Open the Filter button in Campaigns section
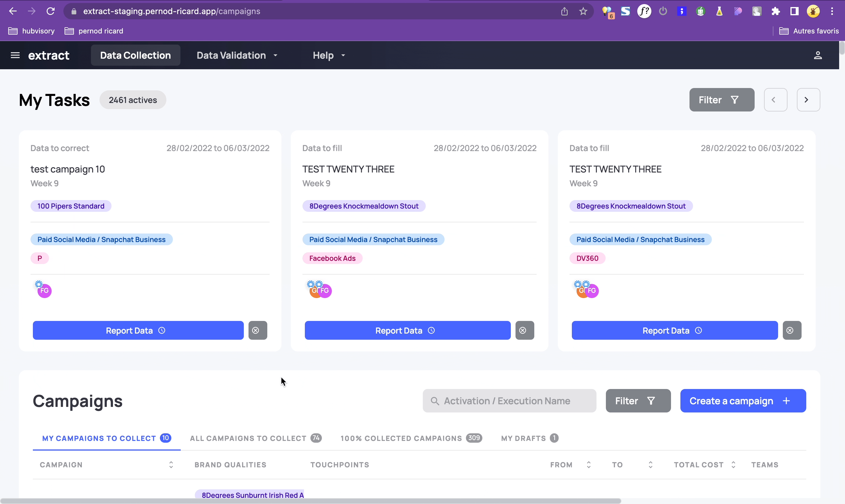The image size is (845, 504). [x=638, y=401]
